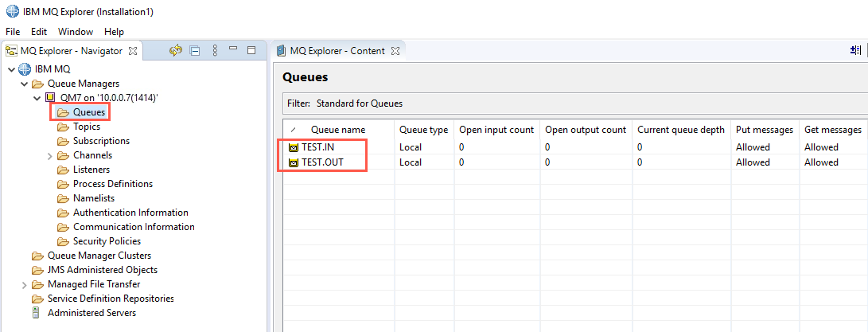
Task: Expand the Channels node
Action: click(x=50, y=156)
